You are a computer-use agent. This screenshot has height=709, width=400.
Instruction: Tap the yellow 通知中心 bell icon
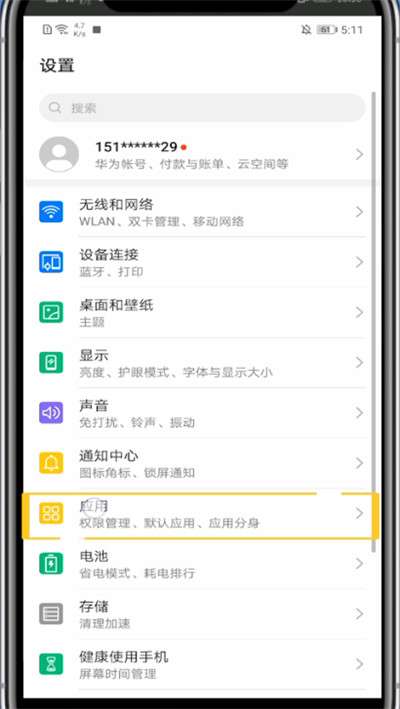pyautogui.click(x=51, y=463)
